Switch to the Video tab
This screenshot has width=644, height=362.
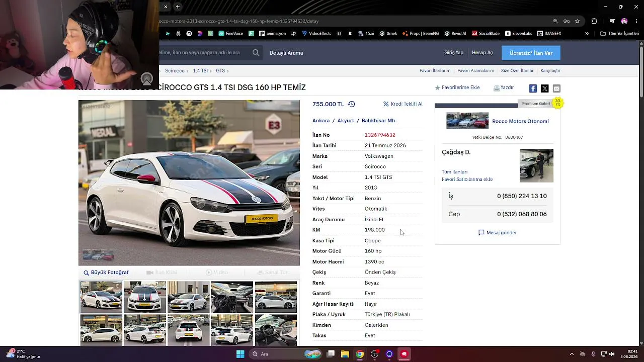click(217, 273)
